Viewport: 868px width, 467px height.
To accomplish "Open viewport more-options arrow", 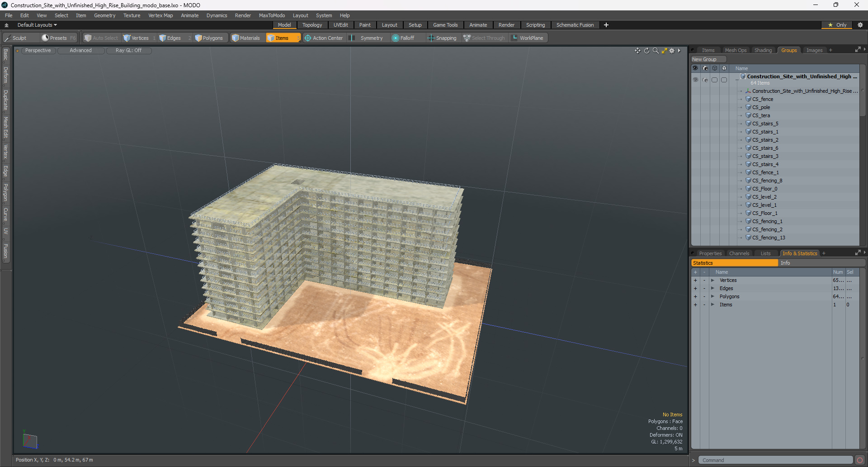I will 679,51.
